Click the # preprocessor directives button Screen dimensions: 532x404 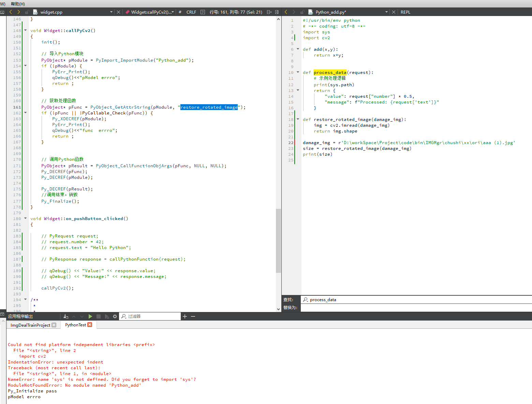(180, 12)
